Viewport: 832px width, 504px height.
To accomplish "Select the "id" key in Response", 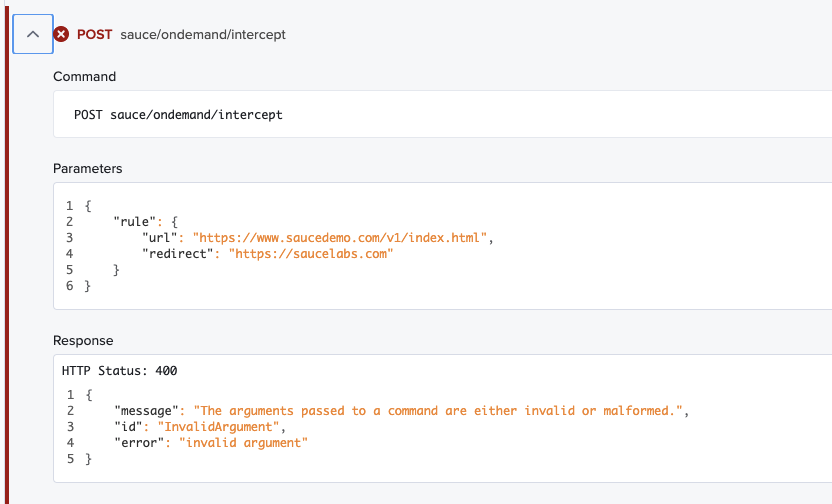I will (x=128, y=427).
